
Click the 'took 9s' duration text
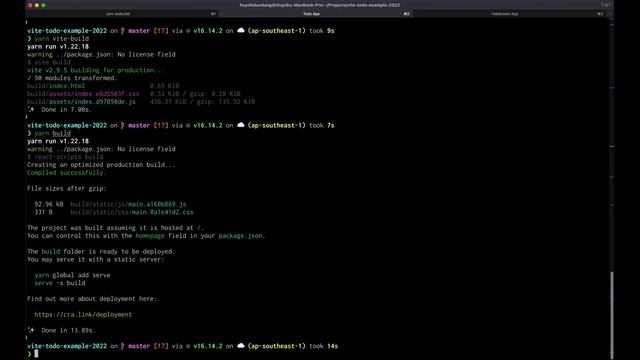[x=322, y=31]
